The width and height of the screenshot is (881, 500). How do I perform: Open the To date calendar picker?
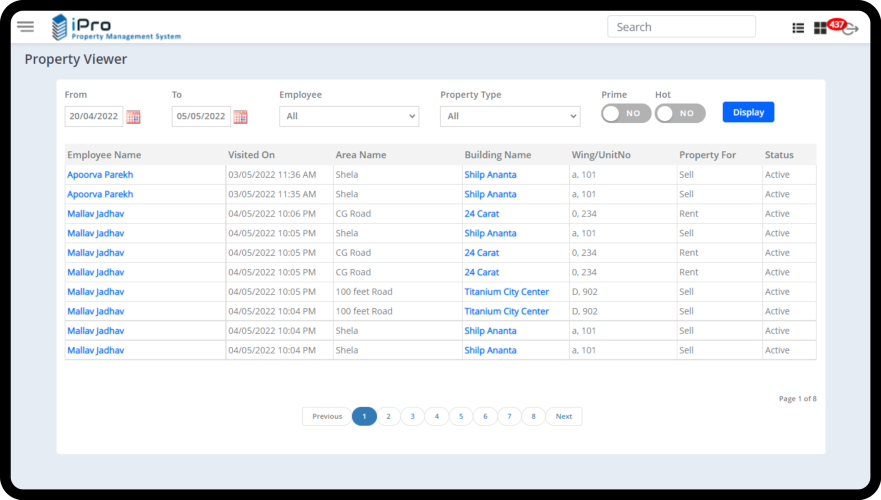tap(240, 117)
